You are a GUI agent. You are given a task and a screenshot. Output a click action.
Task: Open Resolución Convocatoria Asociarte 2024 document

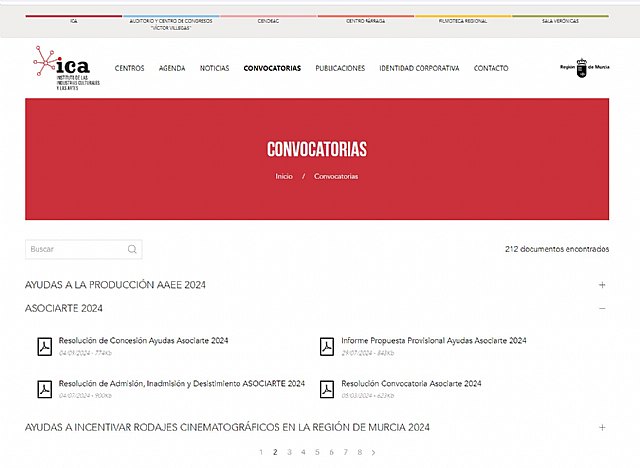411,384
